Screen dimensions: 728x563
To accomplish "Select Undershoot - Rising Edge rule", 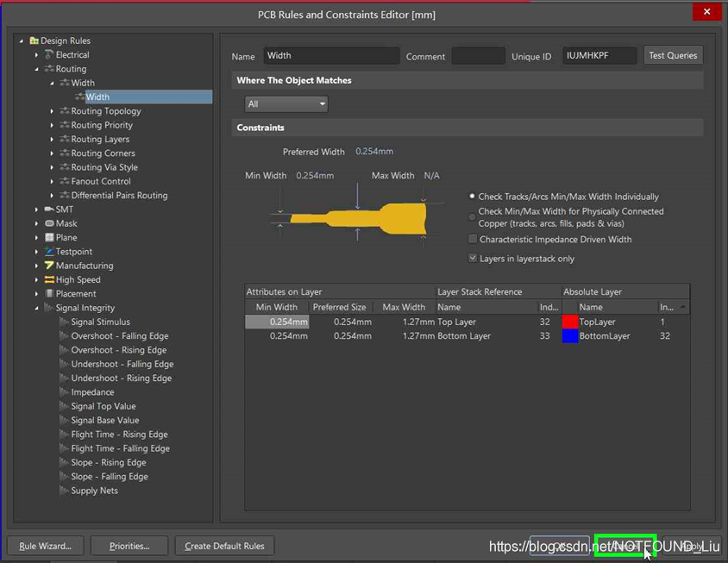I will 121,378.
